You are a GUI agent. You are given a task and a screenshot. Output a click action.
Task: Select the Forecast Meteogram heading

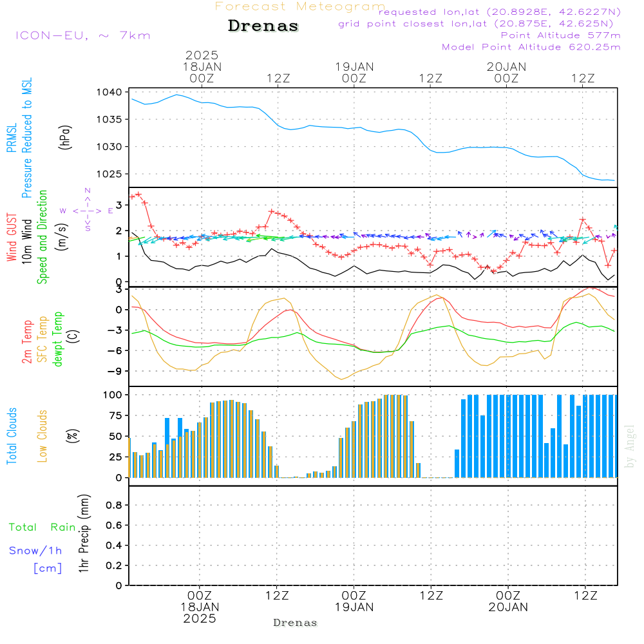click(x=299, y=6)
